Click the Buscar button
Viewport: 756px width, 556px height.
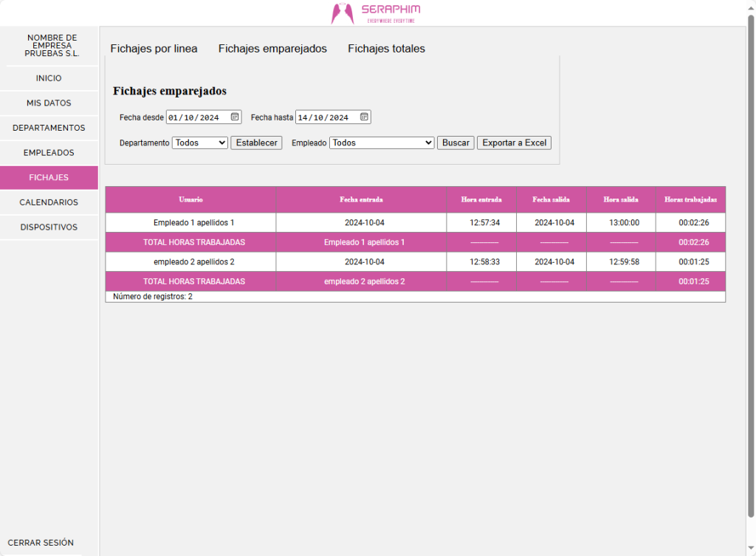[x=456, y=143]
